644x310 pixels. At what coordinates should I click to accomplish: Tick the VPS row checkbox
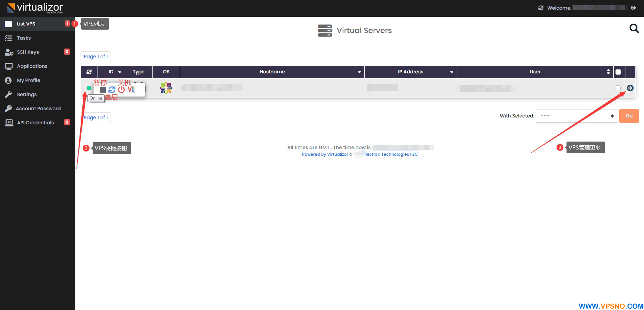618,88
